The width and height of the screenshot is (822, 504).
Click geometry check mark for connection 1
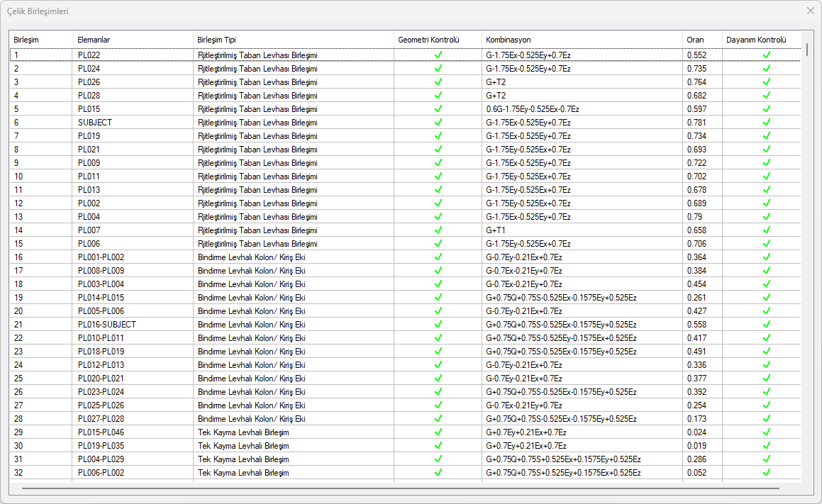tap(438, 55)
